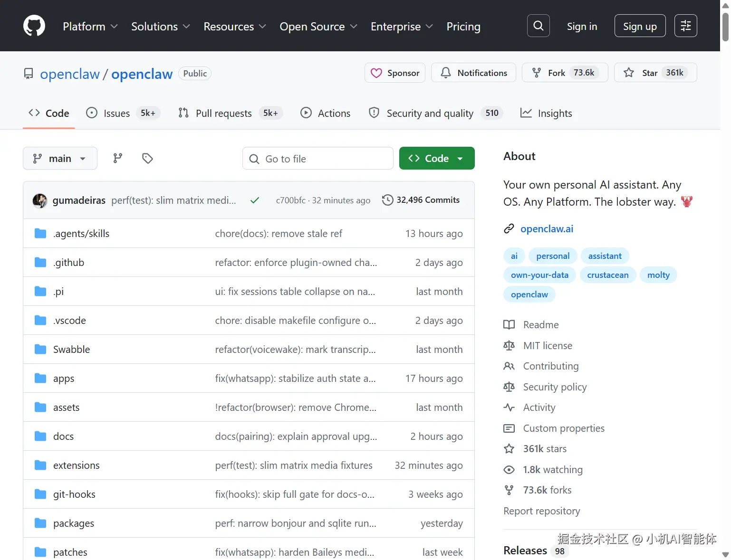Click the MIT license scale icon
The height and width of the screenshot is (560, 731).
509,346
